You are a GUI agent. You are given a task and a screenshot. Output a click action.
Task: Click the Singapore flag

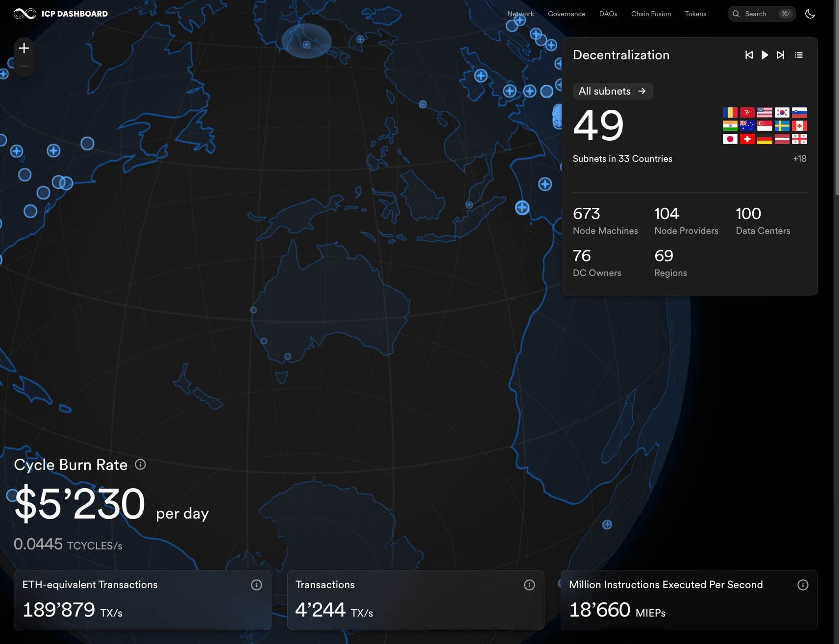[765, 126]
